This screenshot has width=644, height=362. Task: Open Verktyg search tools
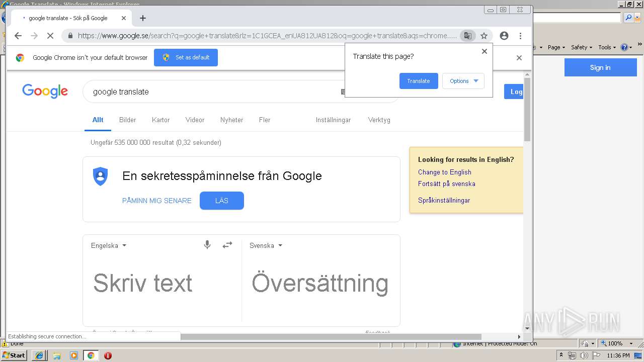point(379,120)
